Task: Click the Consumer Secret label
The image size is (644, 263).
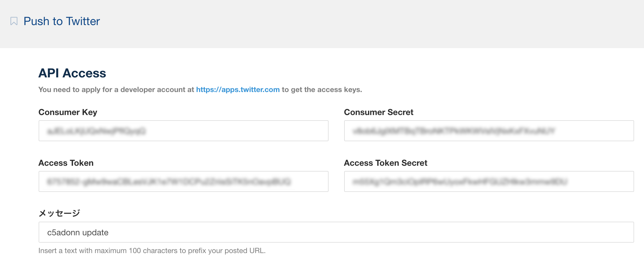Action: click(378, 112)
